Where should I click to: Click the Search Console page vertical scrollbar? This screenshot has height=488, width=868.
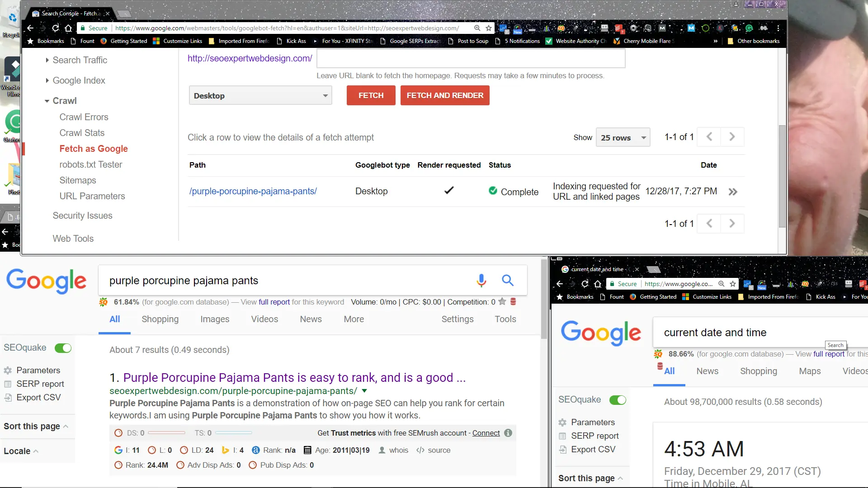click(x=782, y=176)
